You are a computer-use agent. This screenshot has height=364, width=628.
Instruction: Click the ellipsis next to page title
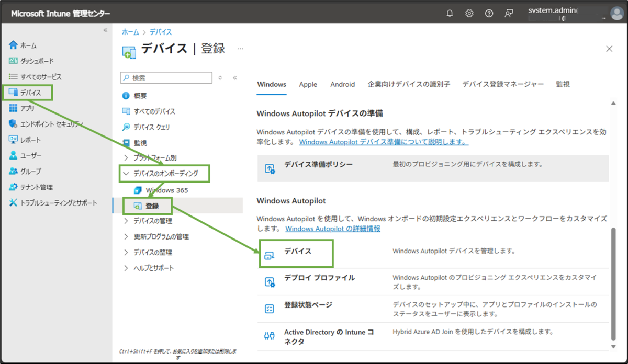click(x=240, y=49)
